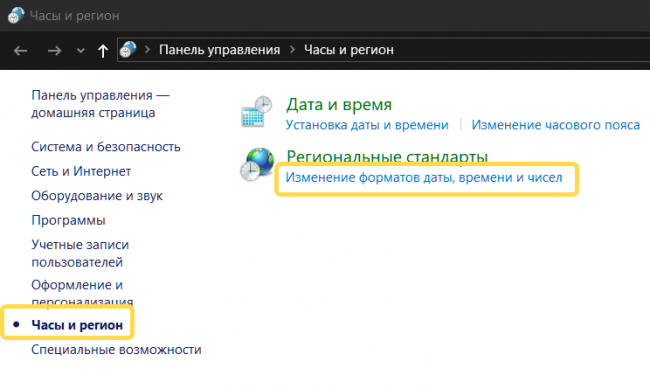Image resolution: width=650 pixels, height=389 pixels.
Task: Click the Back navigation arrow
Action: tap(20, 51)
